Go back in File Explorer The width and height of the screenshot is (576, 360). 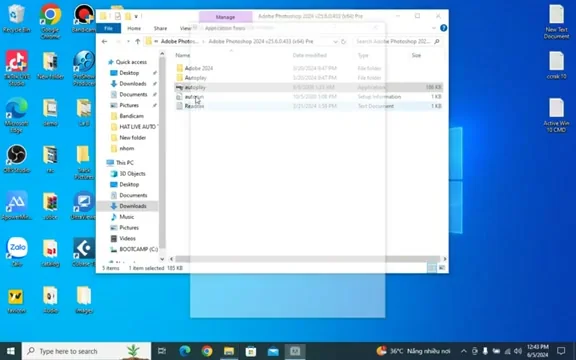tap(104, 42)
